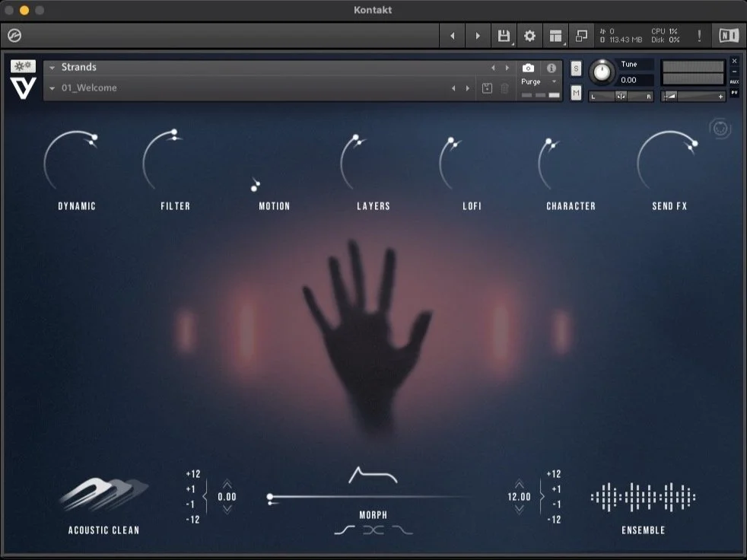The image size is (747, 560).
Task: Save the snapshot using the small disk icon
Action: coord(487,88)
